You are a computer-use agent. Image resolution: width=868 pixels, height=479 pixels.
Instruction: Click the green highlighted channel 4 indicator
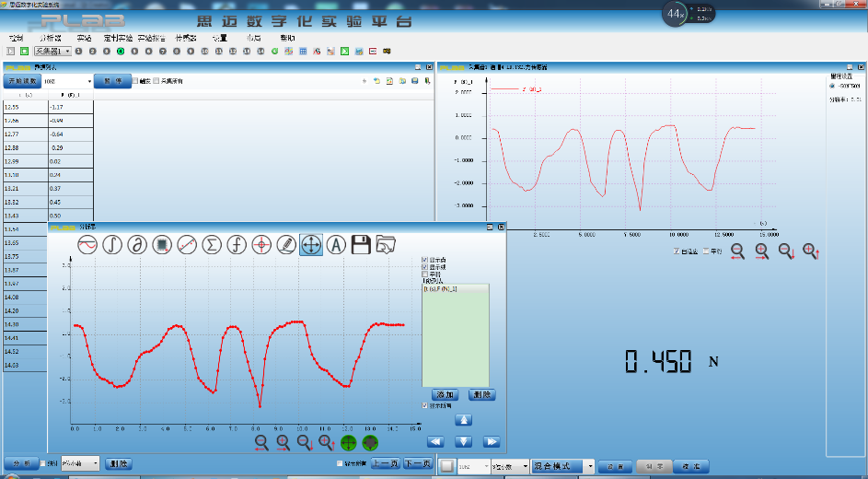tap(121, 51)
